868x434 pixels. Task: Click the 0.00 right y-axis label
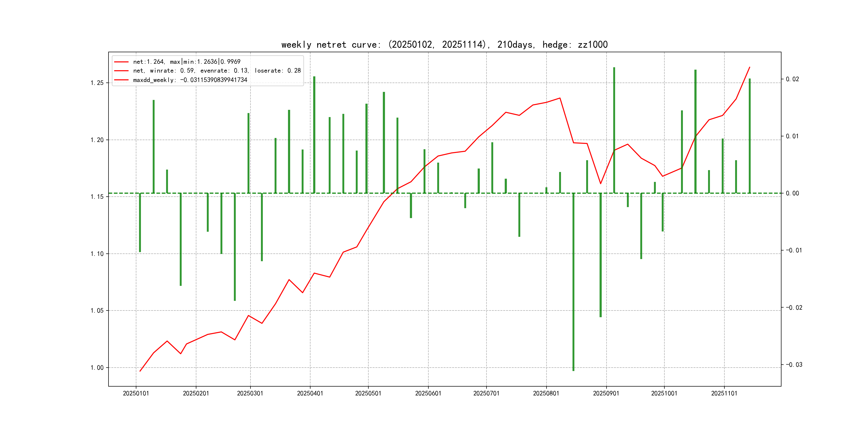point(792,193)
